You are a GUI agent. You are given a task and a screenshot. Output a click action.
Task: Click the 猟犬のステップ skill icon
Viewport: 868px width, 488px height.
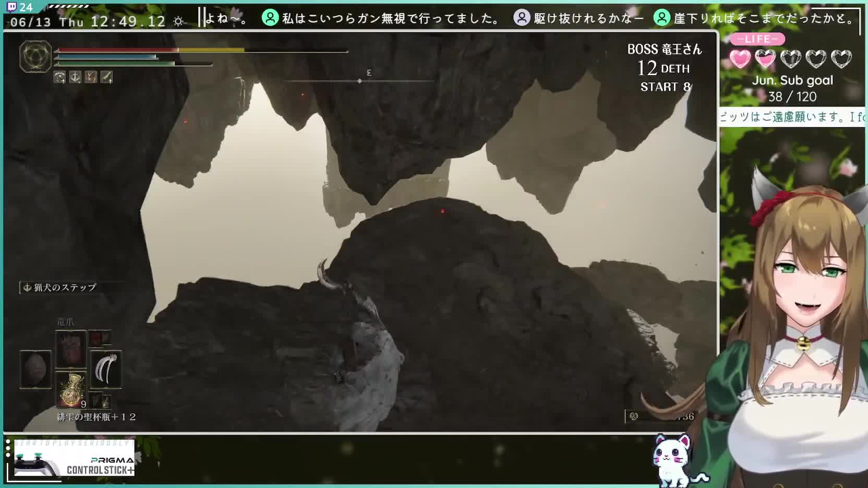27,287
